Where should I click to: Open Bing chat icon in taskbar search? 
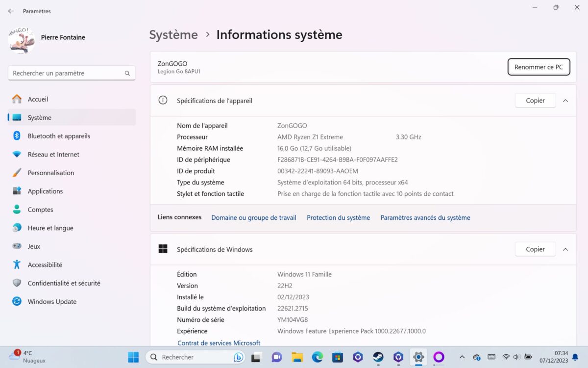(239, 357)
